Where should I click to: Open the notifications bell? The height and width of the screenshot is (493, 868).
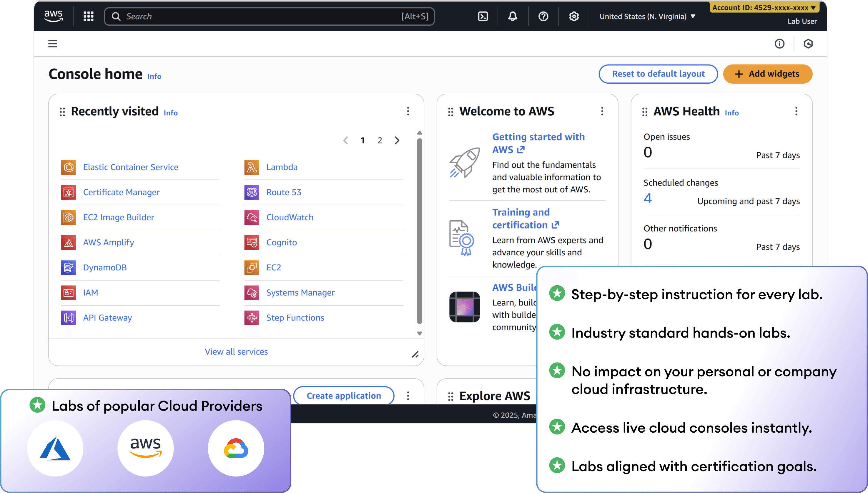pos(513,16)
